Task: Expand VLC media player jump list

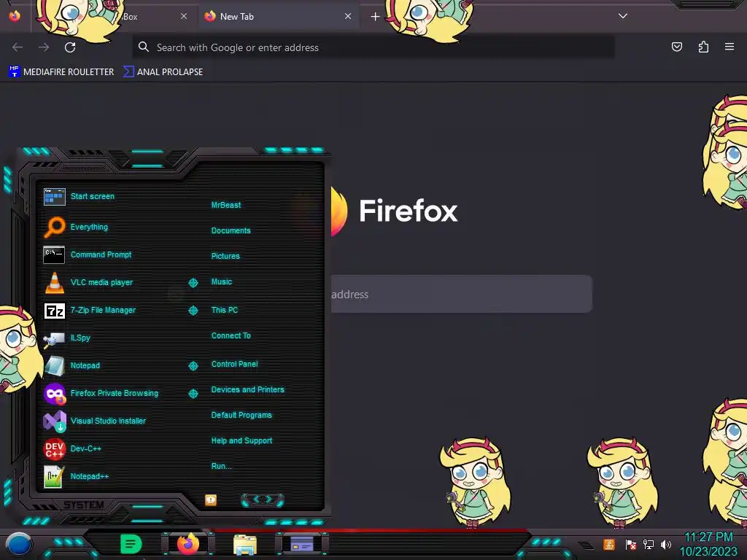Action: click(x=193, y=283)
